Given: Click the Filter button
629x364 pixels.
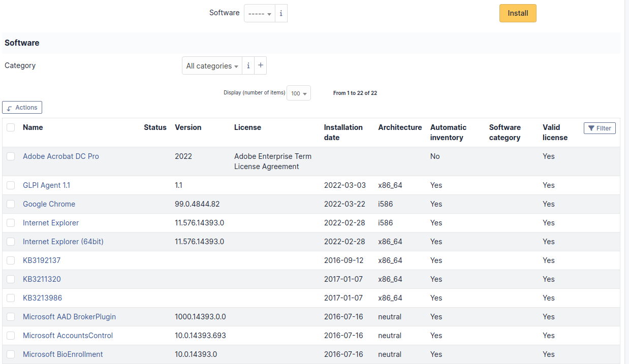Looking at the screenshot, I should pos(600,128).
